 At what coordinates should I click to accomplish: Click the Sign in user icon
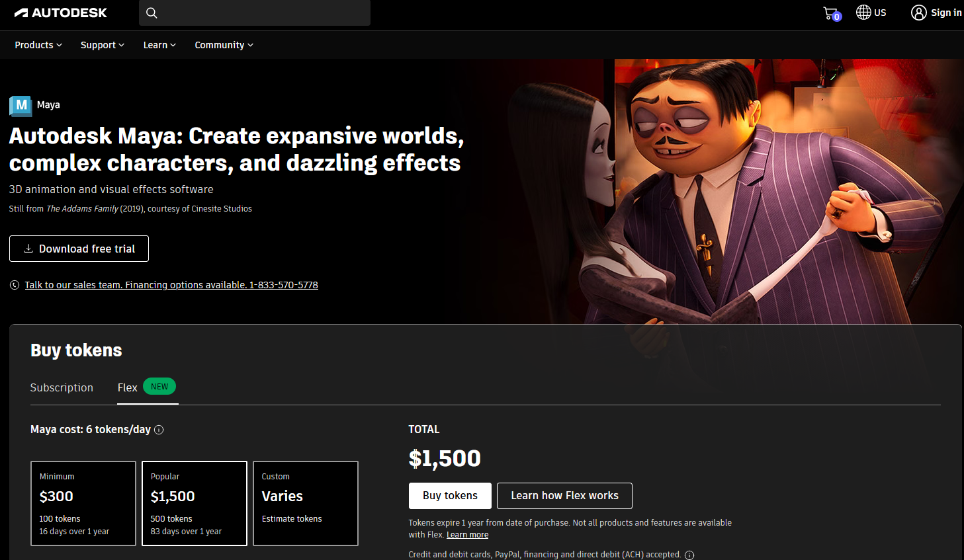point(918,13)
